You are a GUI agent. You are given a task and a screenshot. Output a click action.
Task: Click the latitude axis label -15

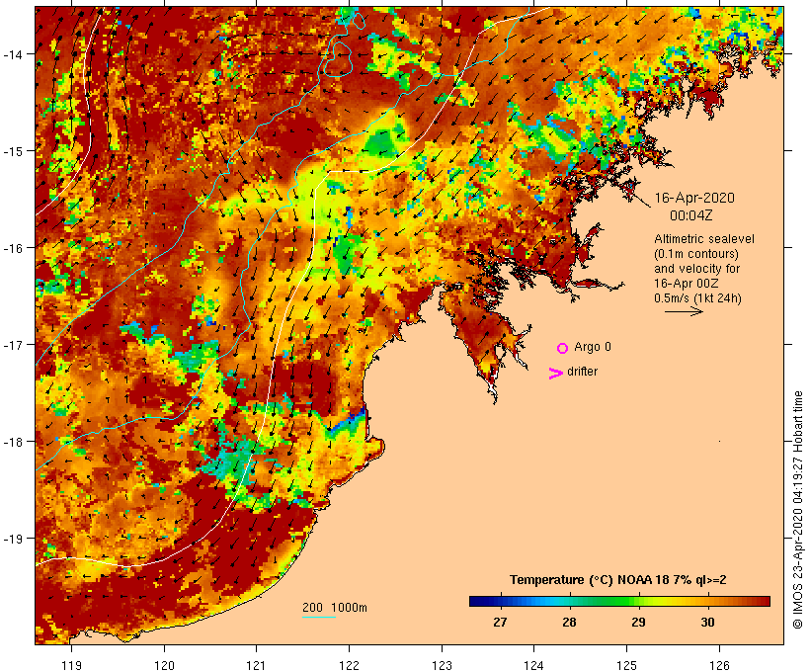tap(13, 151)
